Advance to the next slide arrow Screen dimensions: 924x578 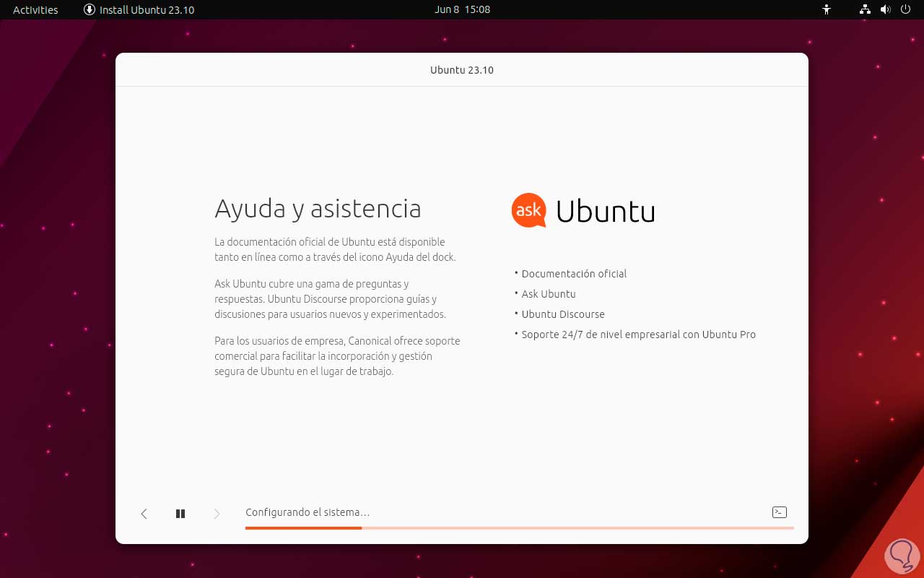pyautogui.click(x=217, y=514)
